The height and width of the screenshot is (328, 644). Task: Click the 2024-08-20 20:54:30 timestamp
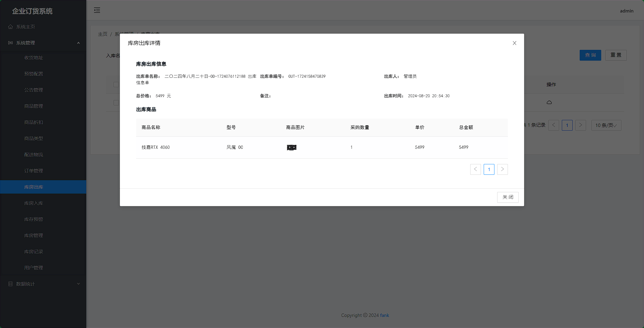[429, 96]
